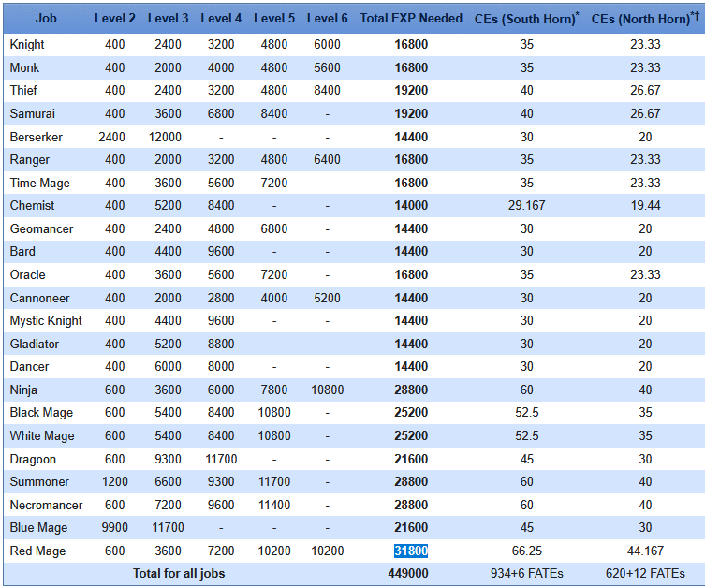Select the Knight job name
This screenshot has width=705, height=588.
click(x=27, y=45)
